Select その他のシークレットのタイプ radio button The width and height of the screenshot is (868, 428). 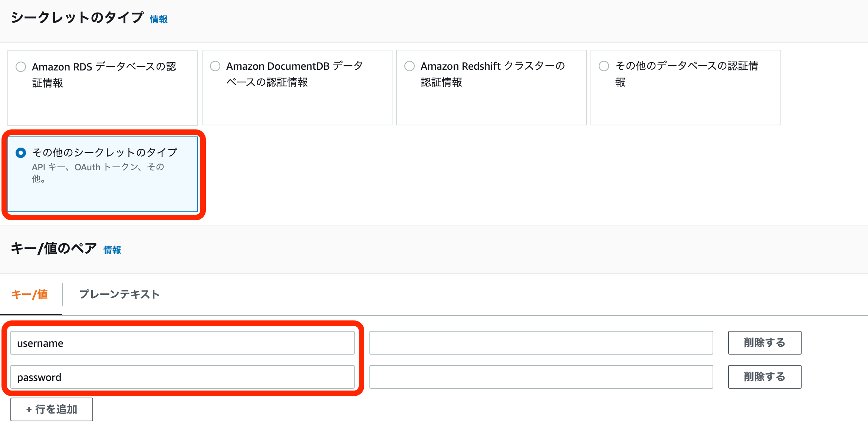pos(21,153)
